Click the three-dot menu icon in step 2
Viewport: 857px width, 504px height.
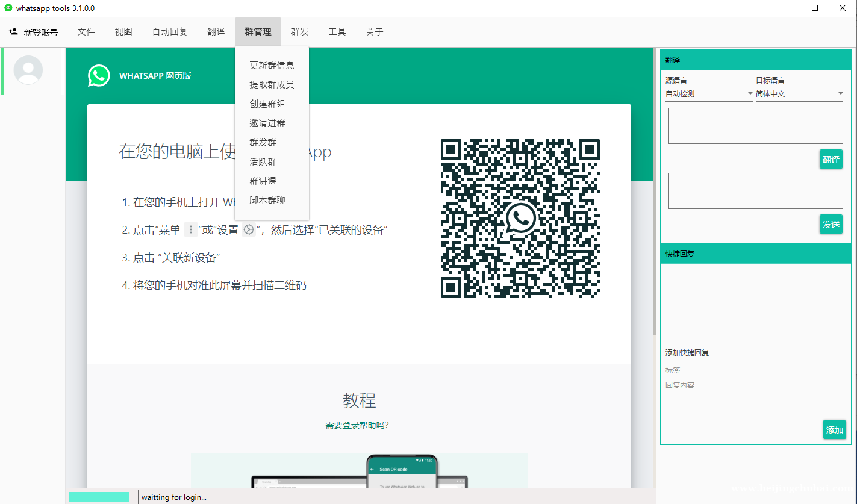[x=191, y=229]
